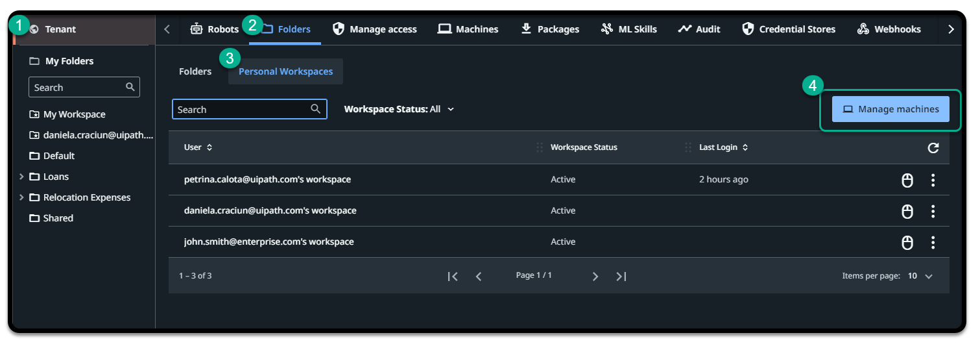
Task: Click the Workspace Status column header
Action: pos(584,147)
